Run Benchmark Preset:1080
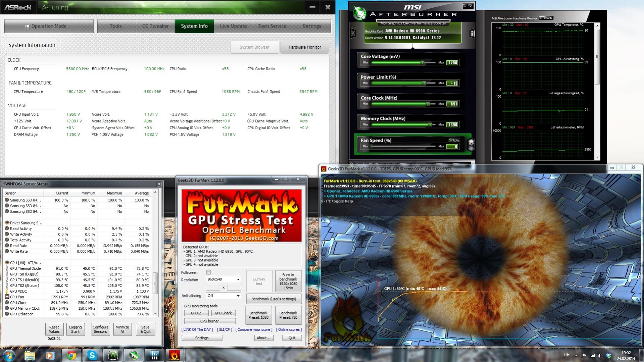 click(258, 315)
